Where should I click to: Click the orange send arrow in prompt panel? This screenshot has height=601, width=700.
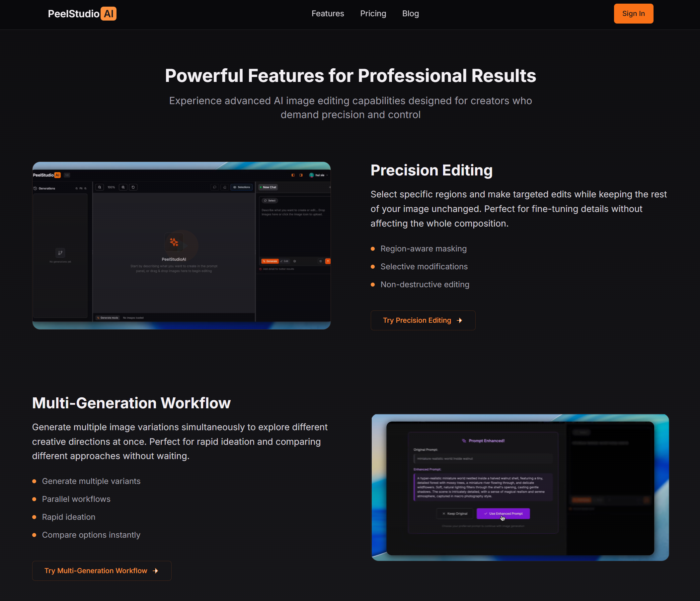coord(327,261)
